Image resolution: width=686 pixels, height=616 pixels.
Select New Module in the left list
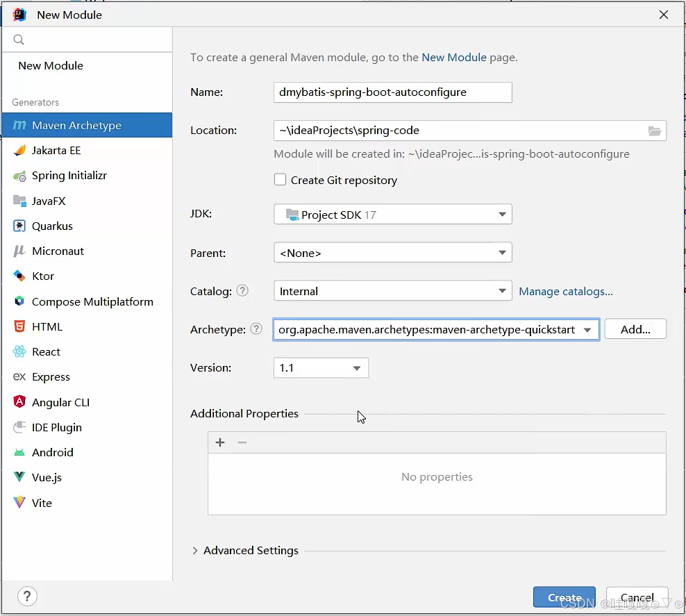tap(51, 65)
